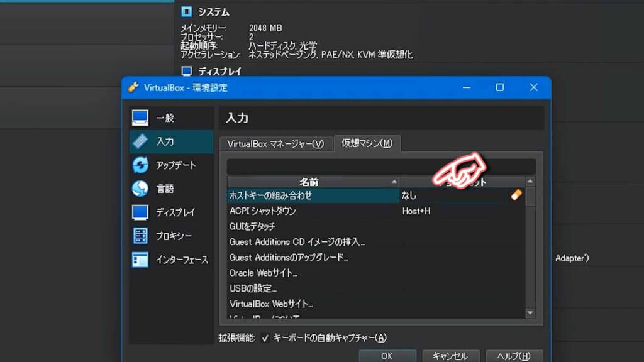Open アップデート settings category label
Viewport: 644px width, 362px height.
point(176,165)
